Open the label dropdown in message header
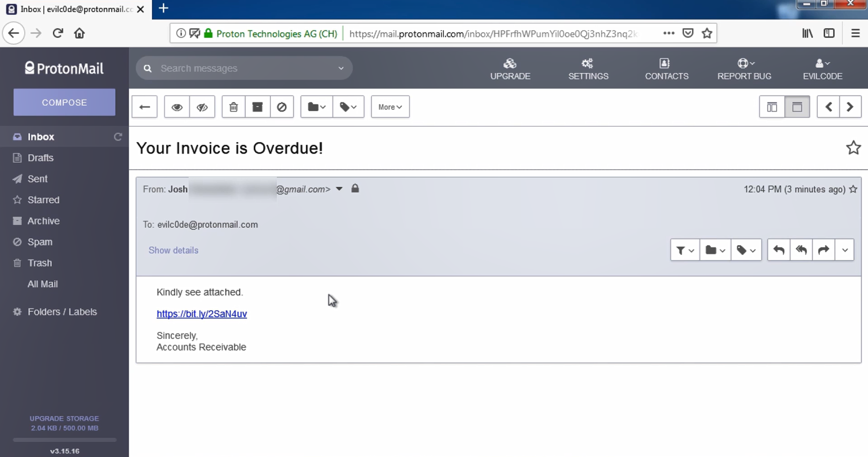868x457 pixels. pos(746,250)
